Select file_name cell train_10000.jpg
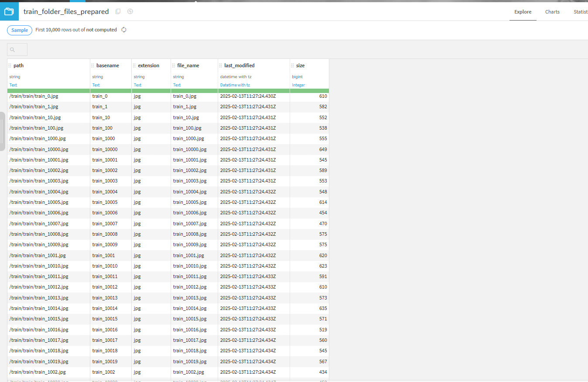The image size is (588, 382). 194,149
